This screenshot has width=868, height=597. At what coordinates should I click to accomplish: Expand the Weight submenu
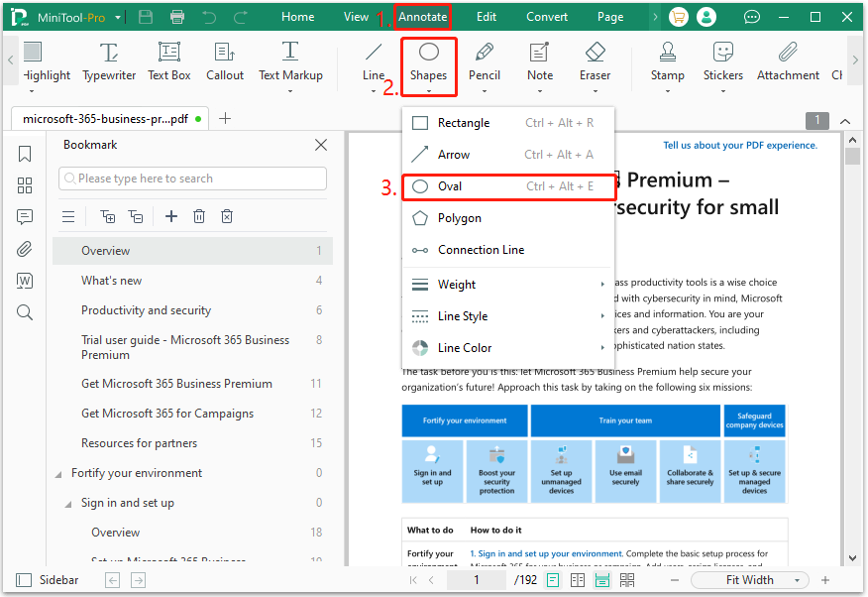pos(508,285)
